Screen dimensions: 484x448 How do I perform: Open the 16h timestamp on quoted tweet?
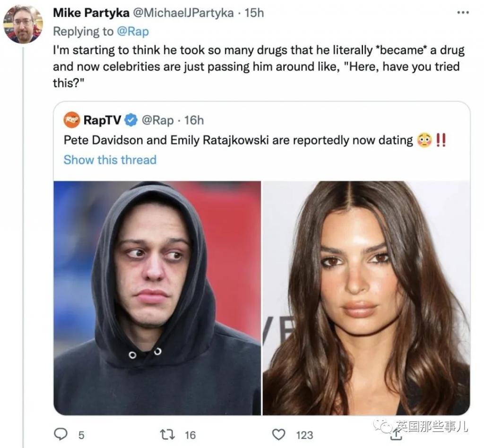(194, 120)
